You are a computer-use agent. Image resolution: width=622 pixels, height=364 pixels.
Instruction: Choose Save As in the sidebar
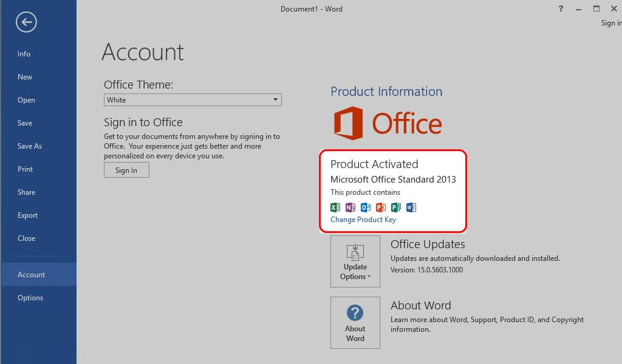(x=29, y=146)
